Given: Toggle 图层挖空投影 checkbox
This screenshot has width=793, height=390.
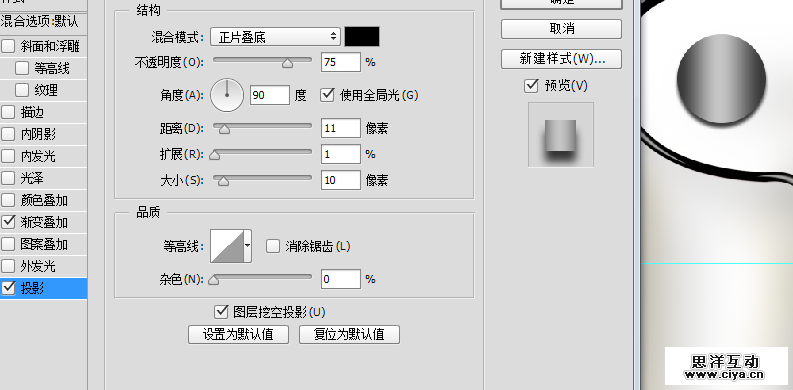Looking at the screenshot, I should [221, 312].
